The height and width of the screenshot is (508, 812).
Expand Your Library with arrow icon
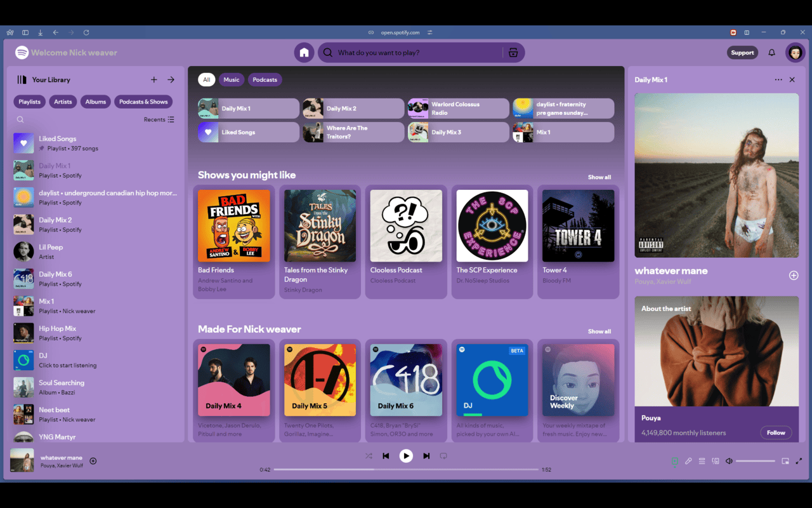(171, 80)
